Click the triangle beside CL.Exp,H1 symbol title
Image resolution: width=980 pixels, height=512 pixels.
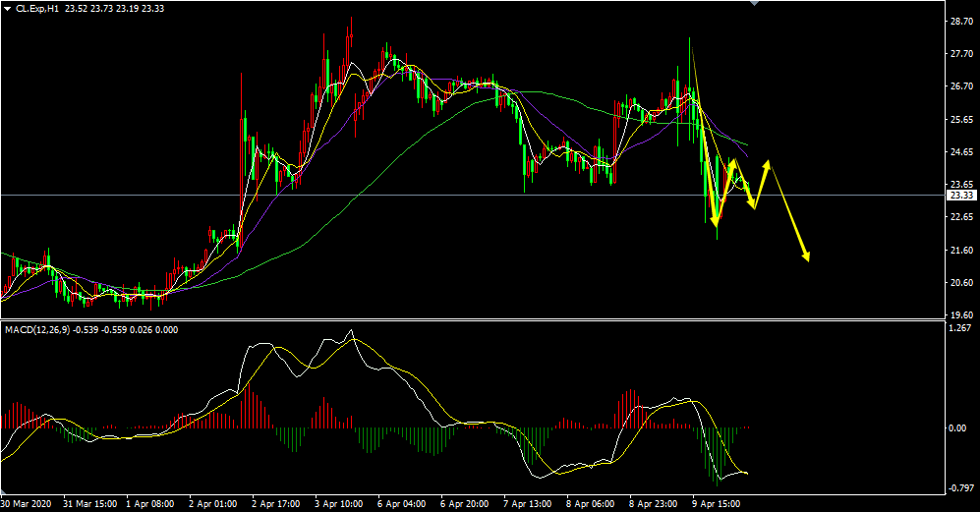(x=7, y=9)
